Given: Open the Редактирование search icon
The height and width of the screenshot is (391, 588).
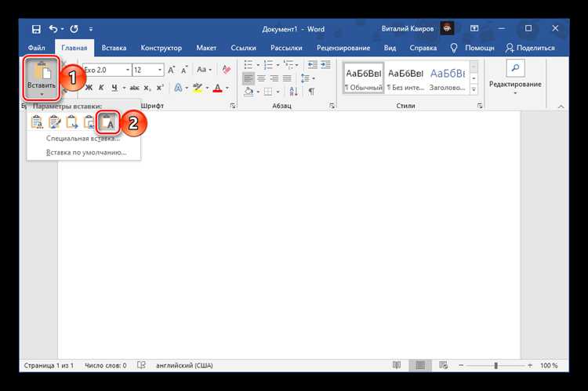Looking at the screenshot, I should 515,68.
